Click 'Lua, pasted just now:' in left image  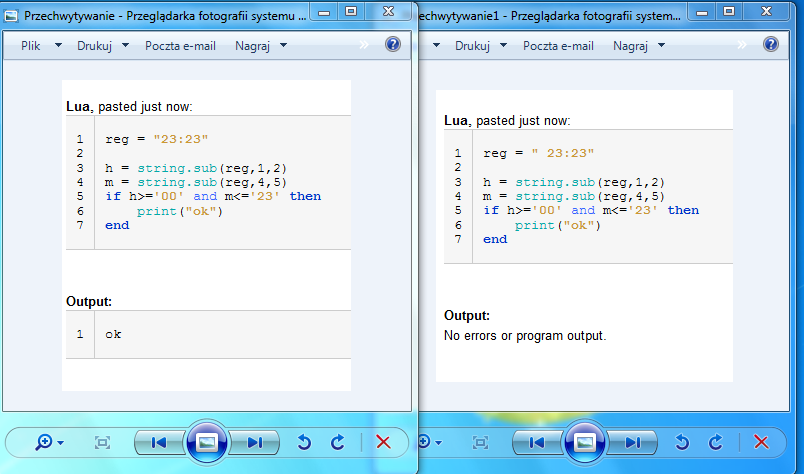129,107
